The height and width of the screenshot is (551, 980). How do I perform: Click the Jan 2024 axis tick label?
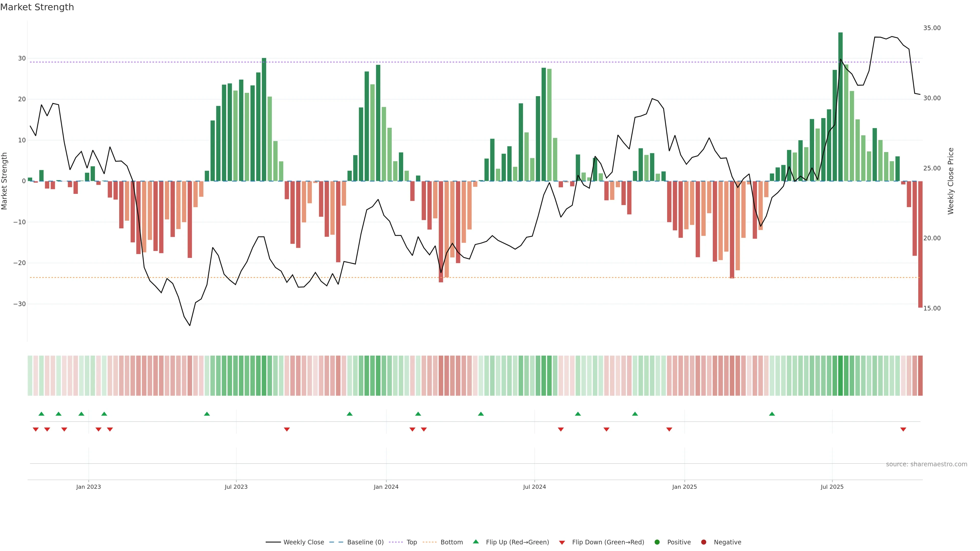click(386, 487)
